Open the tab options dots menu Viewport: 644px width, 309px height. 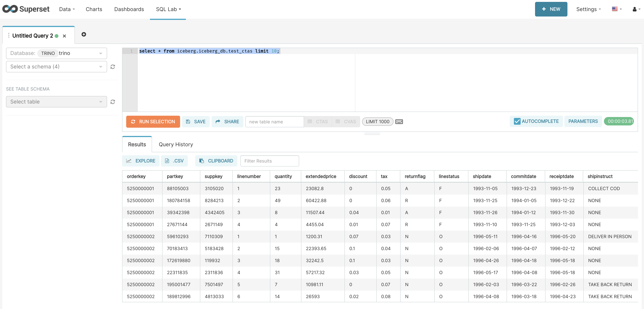9,36
